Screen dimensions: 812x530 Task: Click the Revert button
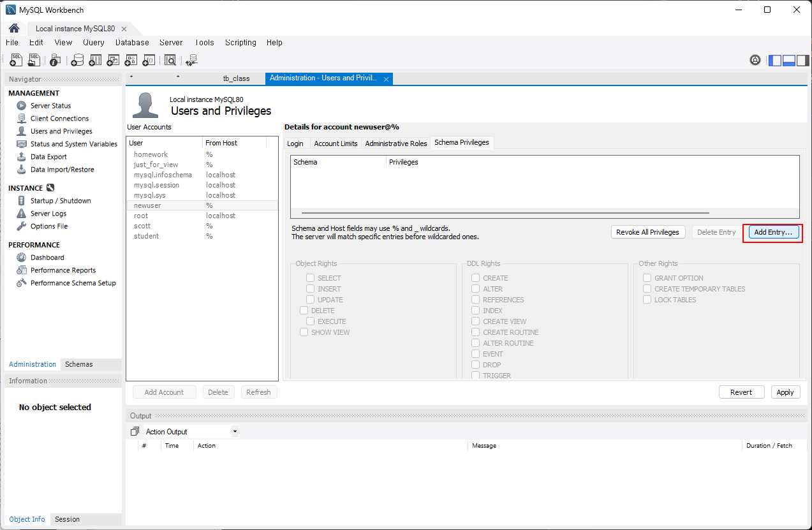[x=741, y=392]
